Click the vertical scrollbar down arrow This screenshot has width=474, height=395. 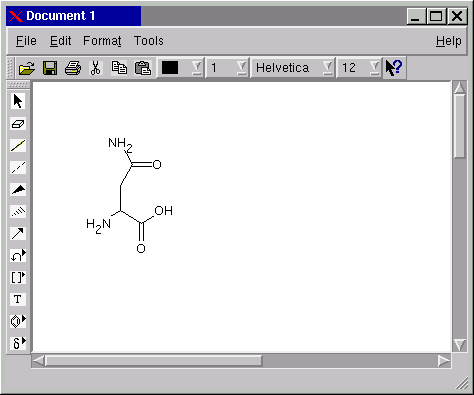[460, 345]
